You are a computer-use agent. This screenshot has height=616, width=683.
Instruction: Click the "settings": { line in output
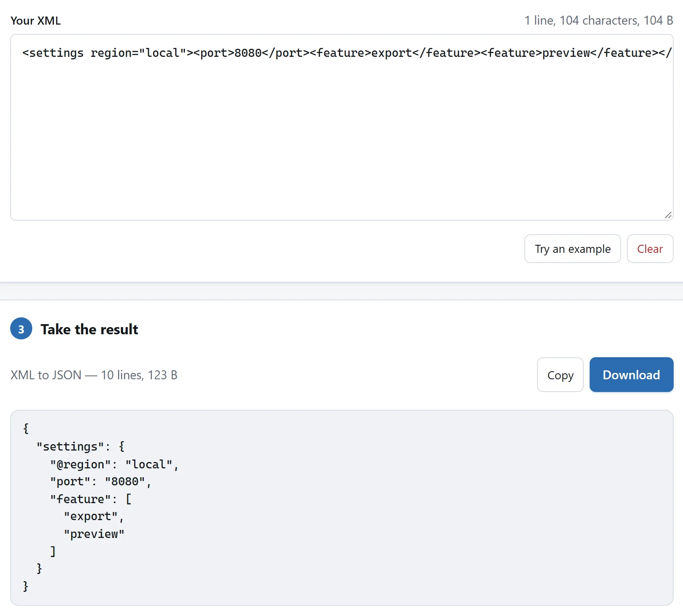[x=81, y=446]
